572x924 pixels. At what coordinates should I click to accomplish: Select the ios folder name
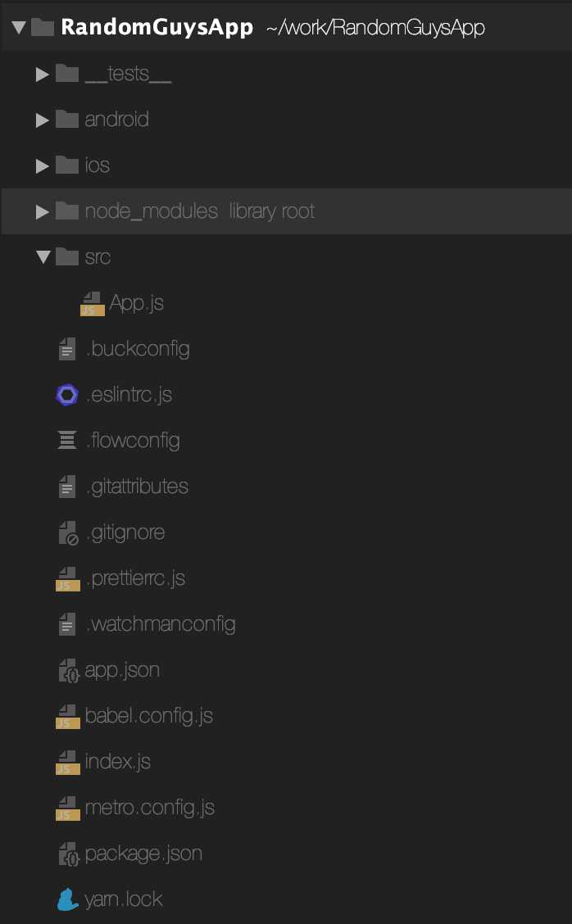(98, 165)
